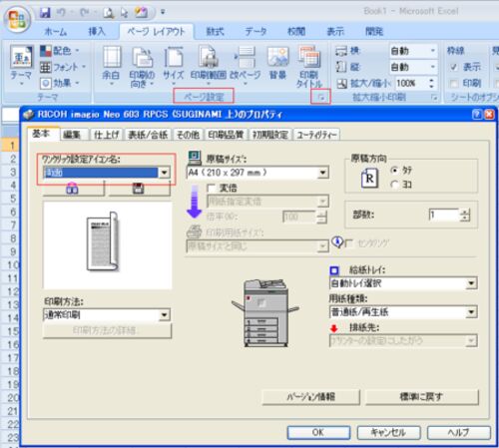This screenshot has height=448, width=499.
Task: Increase the 部数 copies stepper
Action: coord(465,212)
